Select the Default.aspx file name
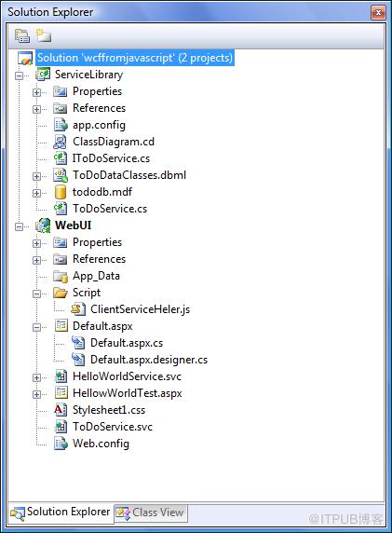This screenshot has height=533, width=392. click(x=102, y=326)
